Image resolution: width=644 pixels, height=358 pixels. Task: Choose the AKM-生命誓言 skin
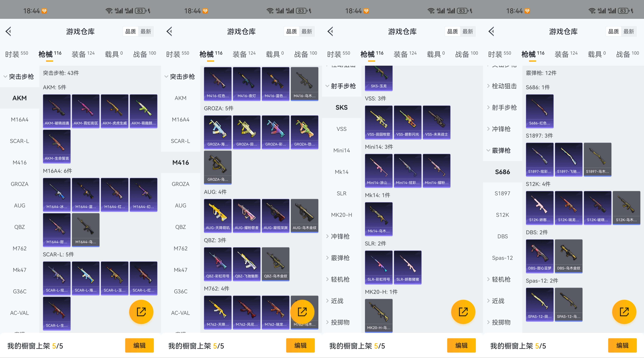tap(57, 146)
